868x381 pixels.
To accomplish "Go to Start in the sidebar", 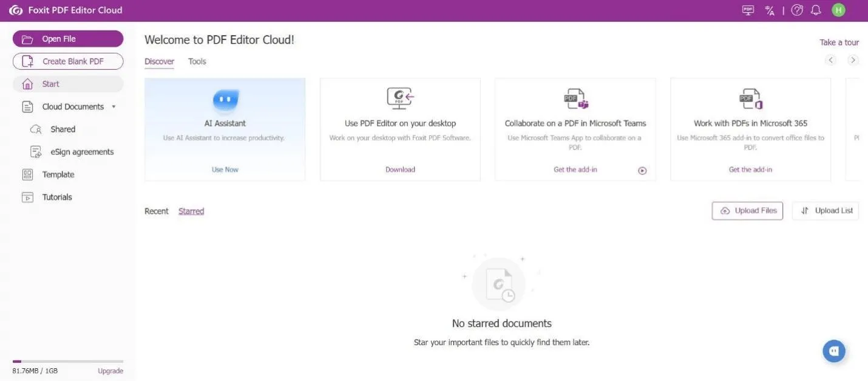I will coord(68,84).
